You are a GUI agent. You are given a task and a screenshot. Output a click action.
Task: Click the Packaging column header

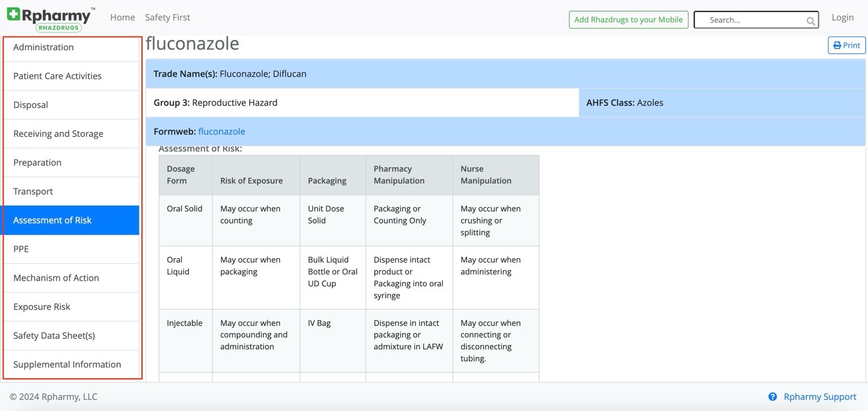(333, 175)
